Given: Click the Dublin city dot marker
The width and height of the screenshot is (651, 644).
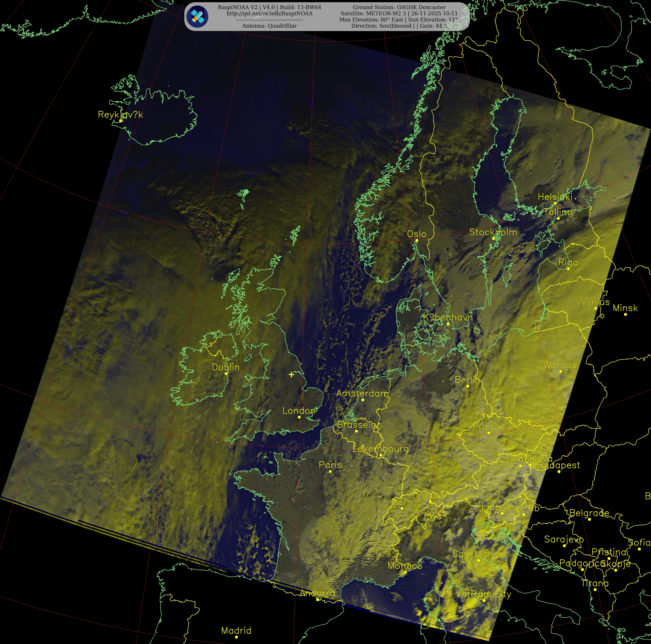Looking at the screenshot, I should [x=226, y=373].
